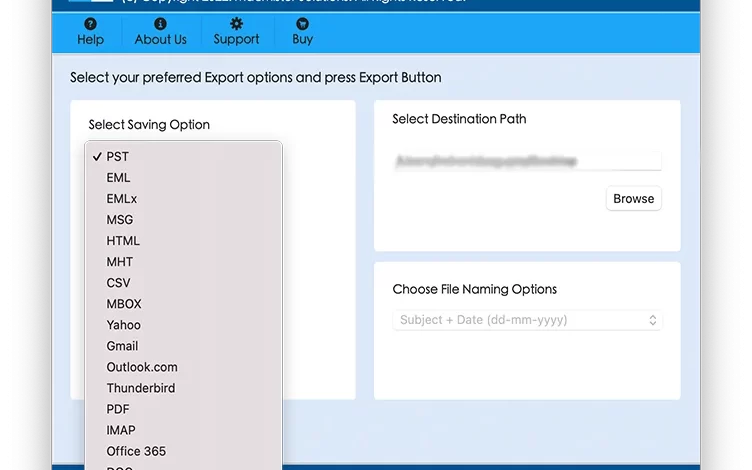
Task: Click the destination path field
Action: point(527,161)
